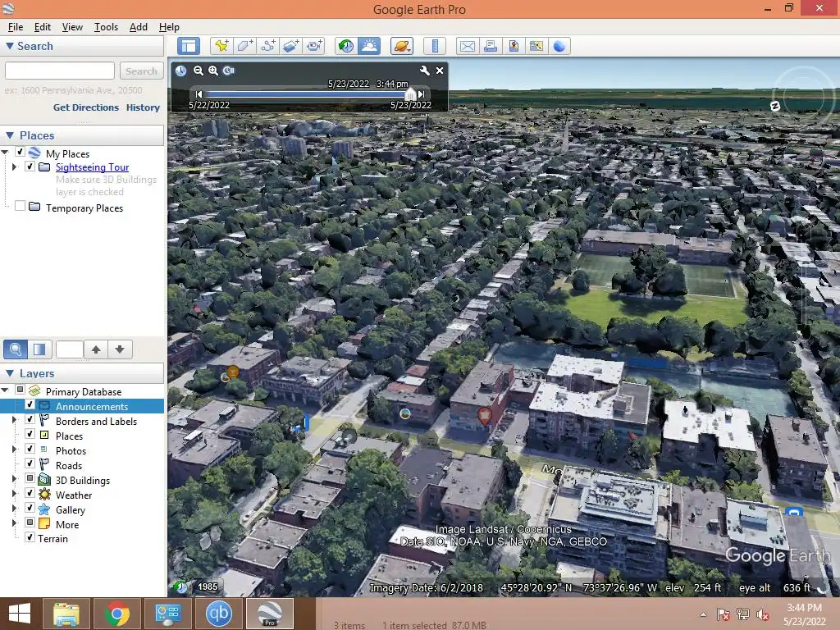Expand the Borders and Labels layer
840x630 pixels.
[x=15, y=421]
